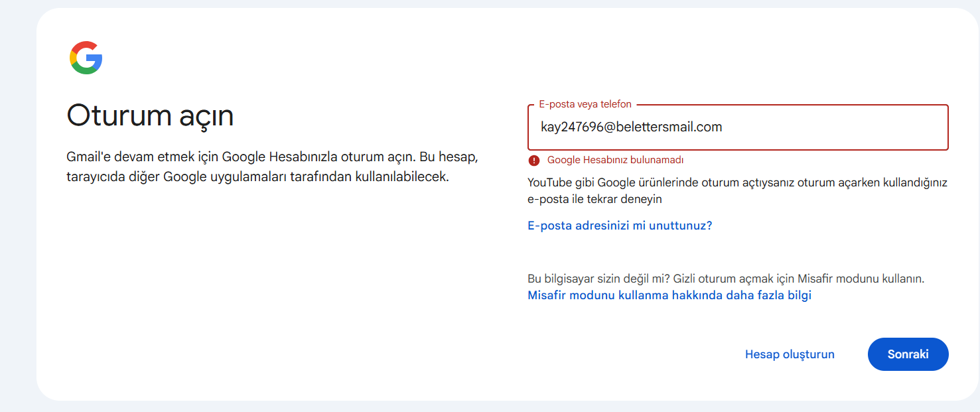Click the E-posta veya telefon label

[585, 104]
